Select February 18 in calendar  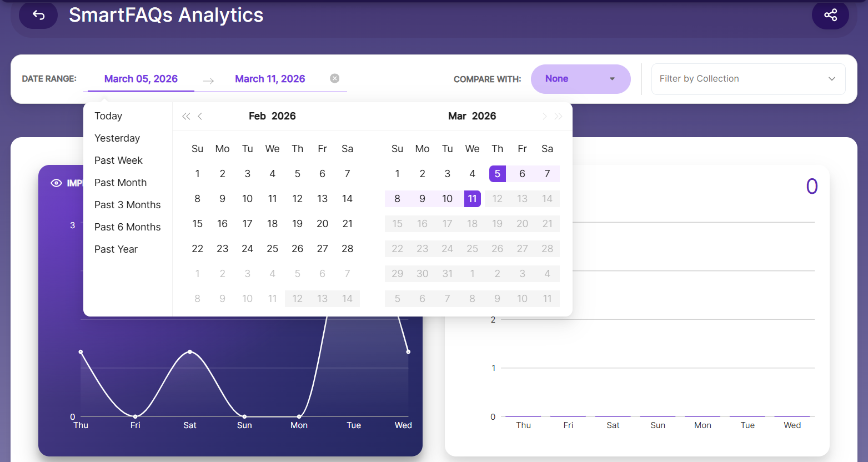coord(272,224)
